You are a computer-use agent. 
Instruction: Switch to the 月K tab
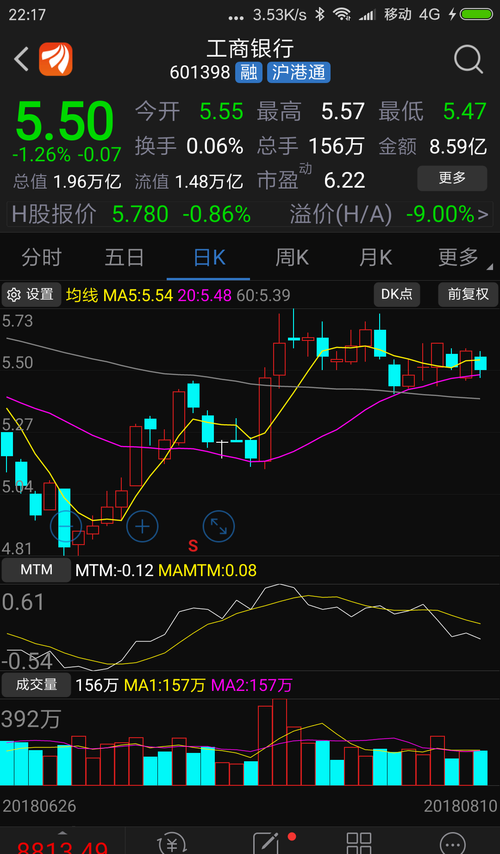375,257
